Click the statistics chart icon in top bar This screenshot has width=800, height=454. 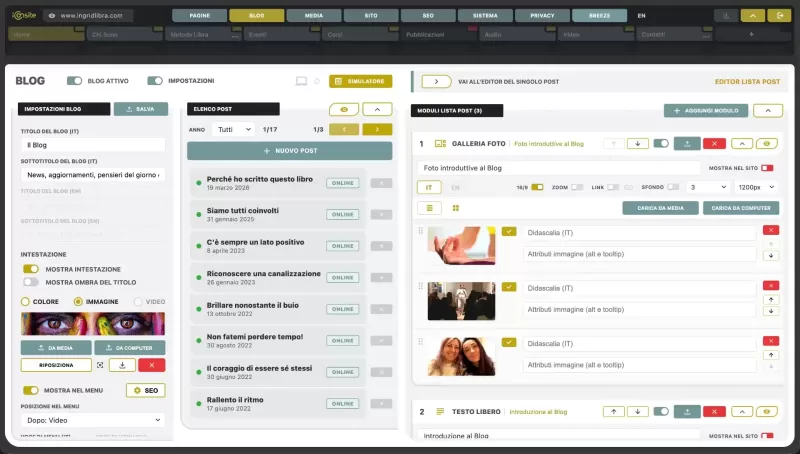726,16
